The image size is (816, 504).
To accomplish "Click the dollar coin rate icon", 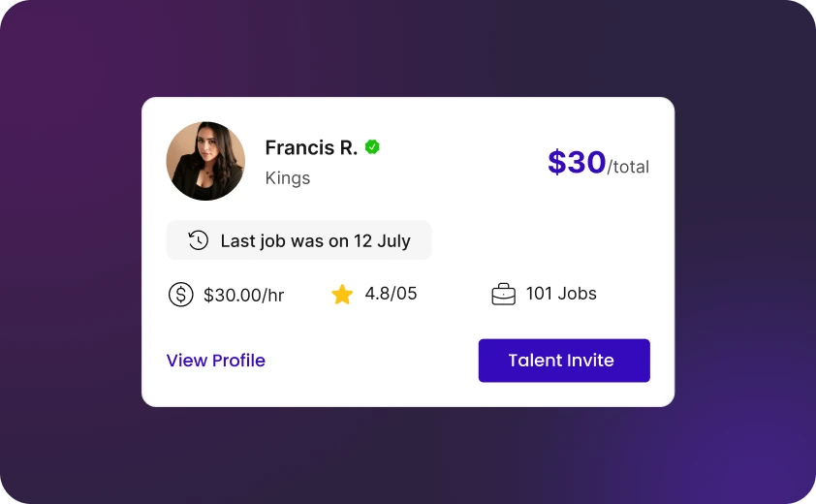I will 180,295.
